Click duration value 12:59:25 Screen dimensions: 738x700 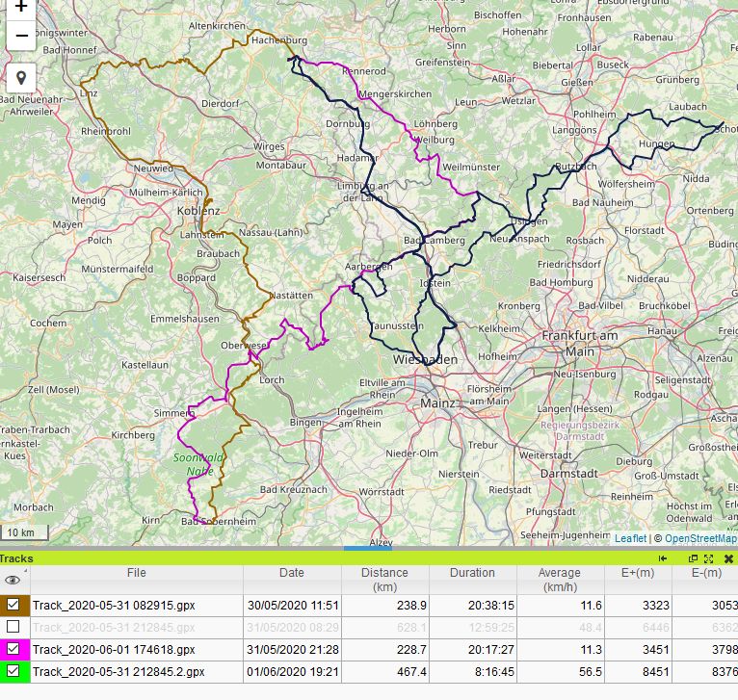(x=491, y=627)
